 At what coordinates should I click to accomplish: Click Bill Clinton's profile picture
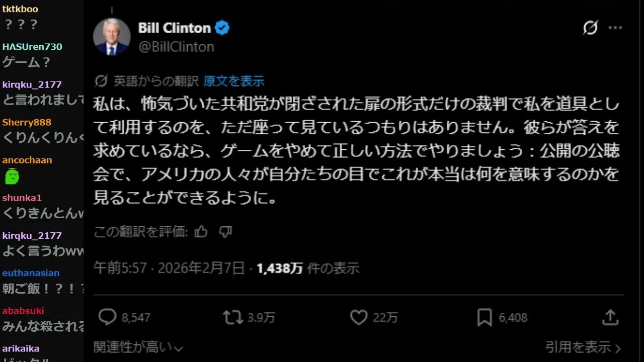[112, 37]
